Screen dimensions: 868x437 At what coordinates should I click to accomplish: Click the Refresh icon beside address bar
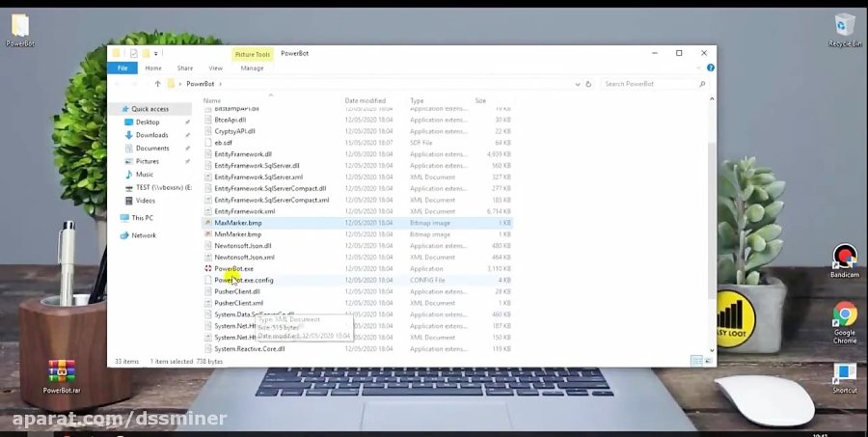pos(588,84)
